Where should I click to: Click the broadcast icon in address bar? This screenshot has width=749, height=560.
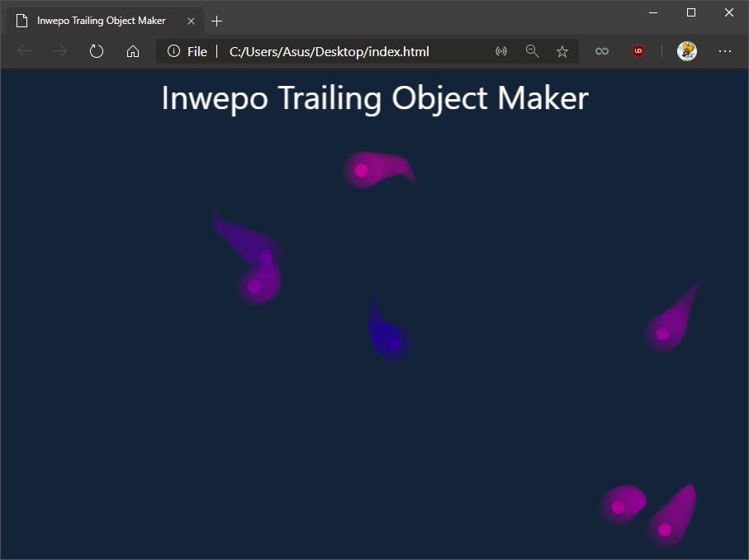click(501, 51)
